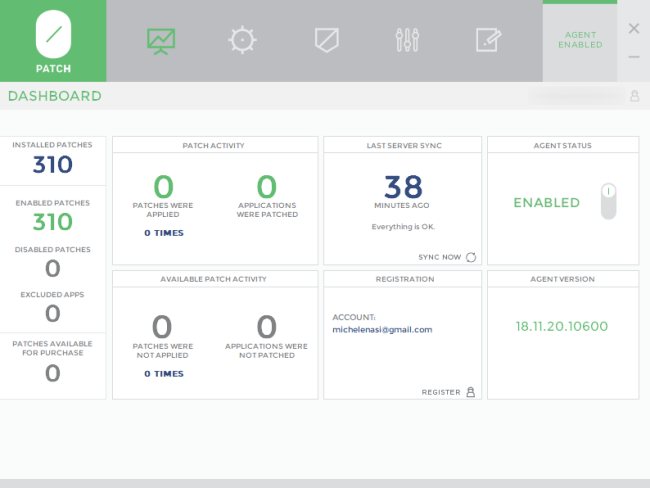This screenshot has height=488, width=650.
Task: Click the Excluded Apps 0 count
Action: (53, 313)
